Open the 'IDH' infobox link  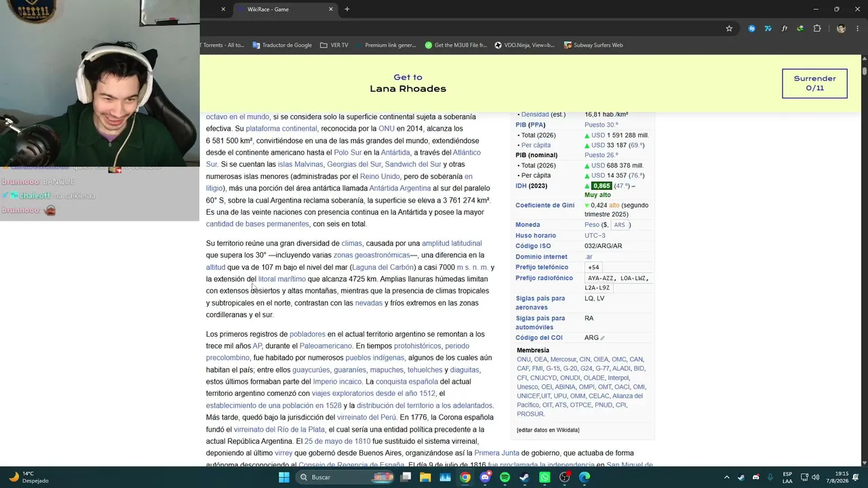click(521, 186)
